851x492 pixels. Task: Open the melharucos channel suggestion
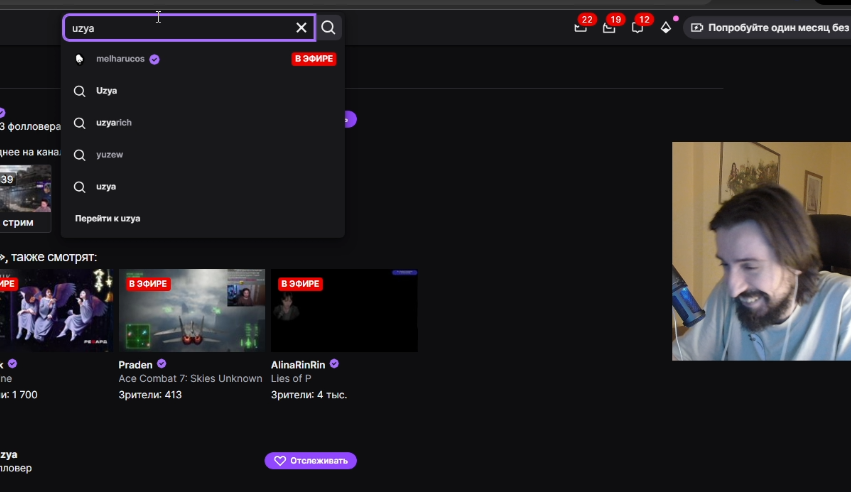(203, 59)
